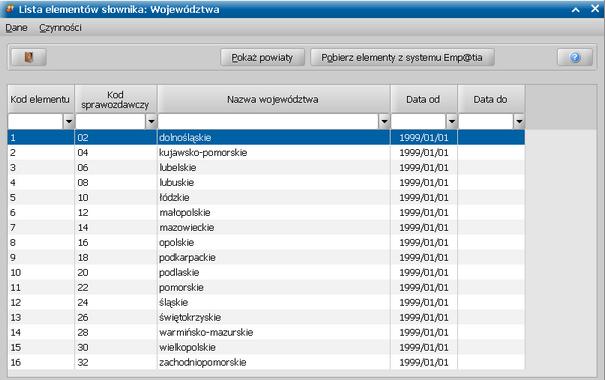The width and height of the screenshot is (605, 380).
Task: Click reporting code 06 cell
Action: click(116, 167)
